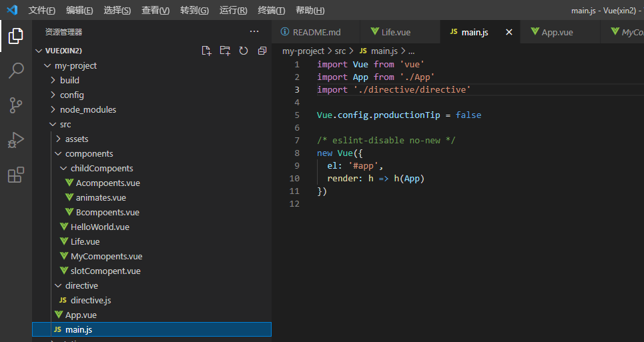
Task: Collapse the childCompoents folder
Action: 63,168
